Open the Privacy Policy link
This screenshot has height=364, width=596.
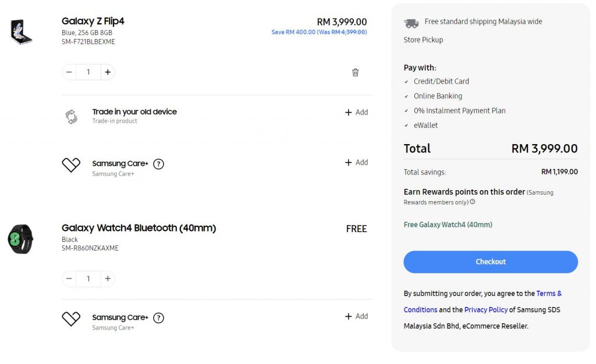[486, 310]
